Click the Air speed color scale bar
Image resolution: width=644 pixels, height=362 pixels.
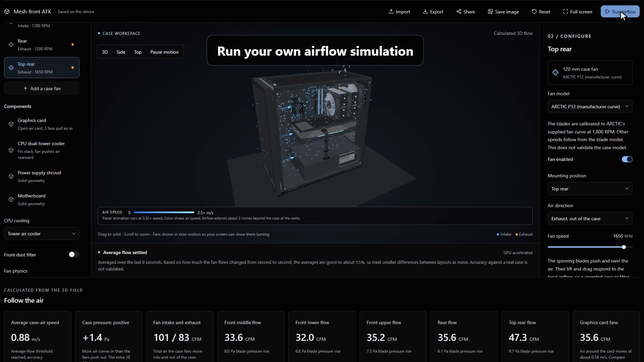point(164,213)
